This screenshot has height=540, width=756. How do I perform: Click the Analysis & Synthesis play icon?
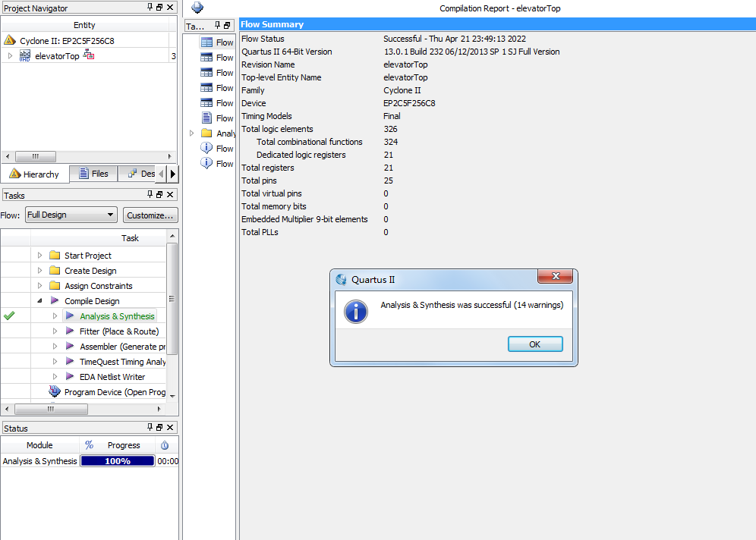70,316
